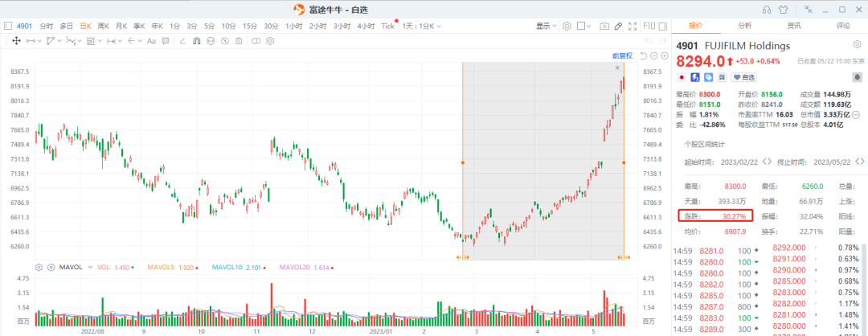Zoom in chart with plus circle icon
This screenshot has height=336, width=868.
(665, 55)
